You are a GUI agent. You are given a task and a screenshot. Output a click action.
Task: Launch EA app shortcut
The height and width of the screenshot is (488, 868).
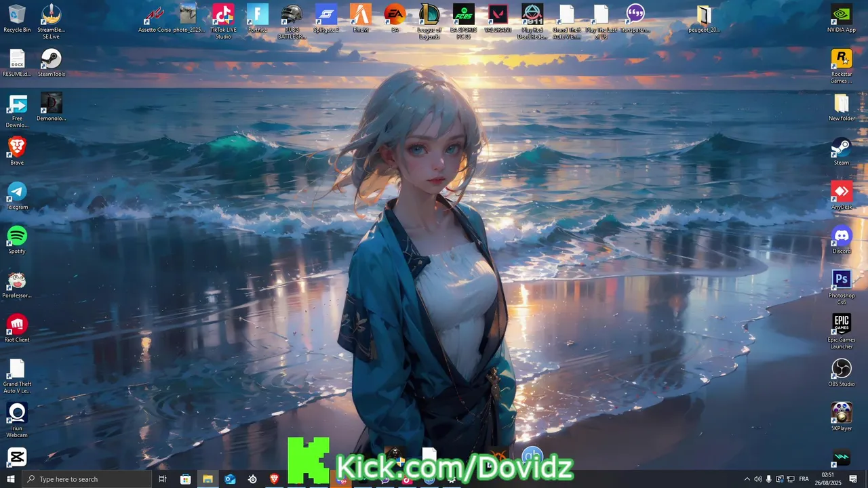(395, 18)
